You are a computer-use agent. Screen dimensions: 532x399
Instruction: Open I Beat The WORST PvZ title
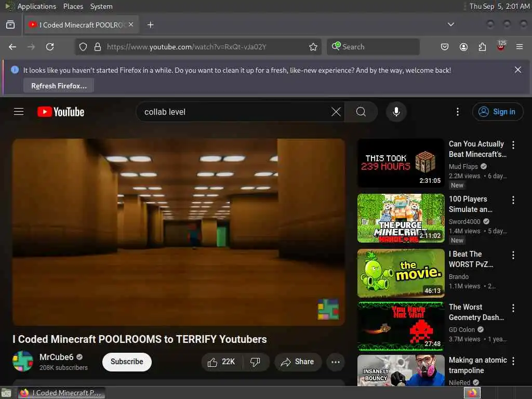click(471, 259)
